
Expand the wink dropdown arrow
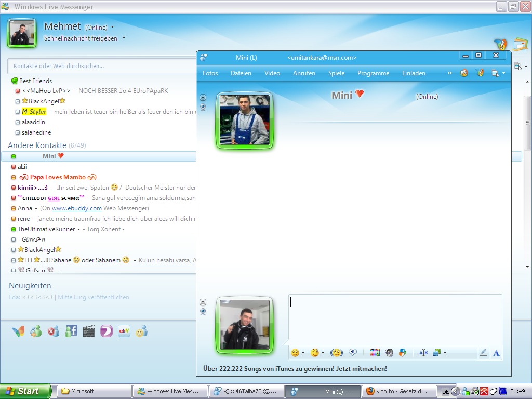pos(323,353)
